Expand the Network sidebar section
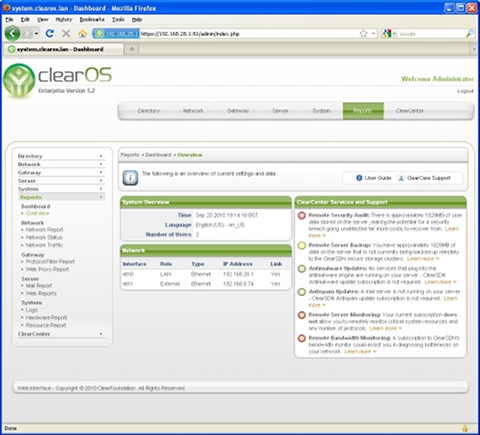Viewport: 480px width, 435px height. pos(61,164)
